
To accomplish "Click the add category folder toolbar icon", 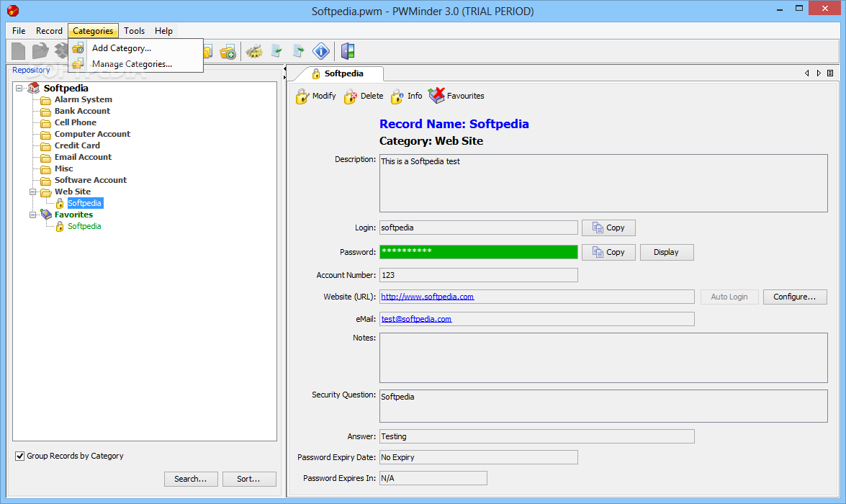I will 228,52.
